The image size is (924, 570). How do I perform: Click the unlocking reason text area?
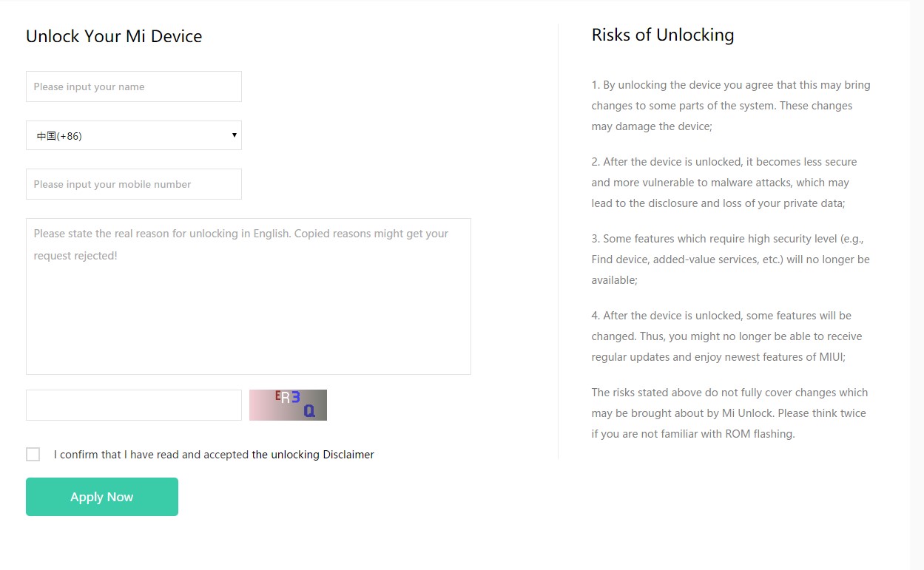point(248,296)
